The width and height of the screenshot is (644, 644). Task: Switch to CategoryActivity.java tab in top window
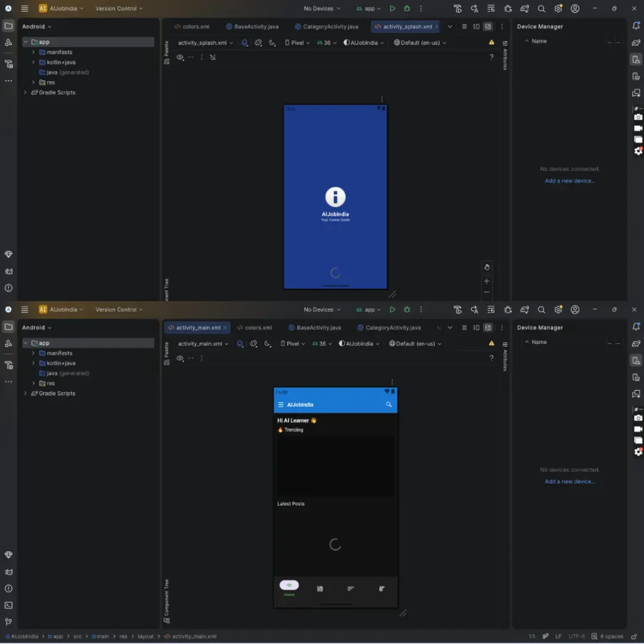click(326, 26)
